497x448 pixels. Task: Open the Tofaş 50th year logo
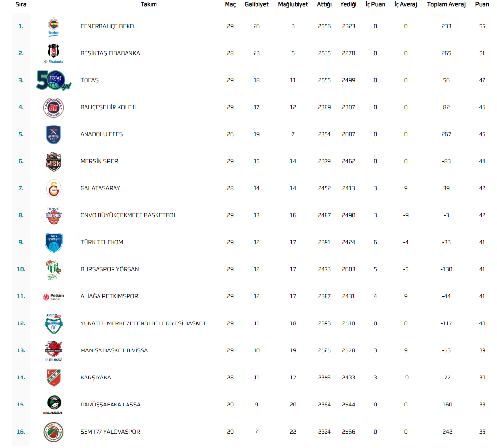(x=54, y=80)
